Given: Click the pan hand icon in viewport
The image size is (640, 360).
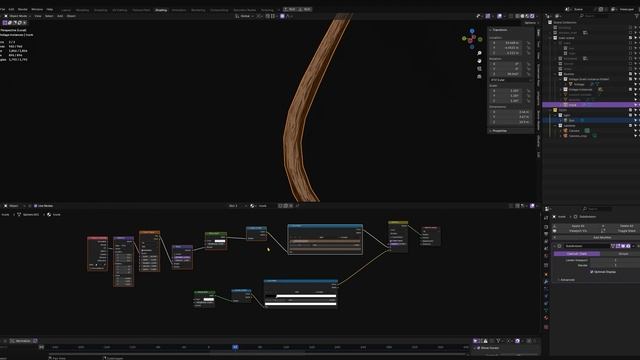Looking at the screenshot, I should click(479, 61).
